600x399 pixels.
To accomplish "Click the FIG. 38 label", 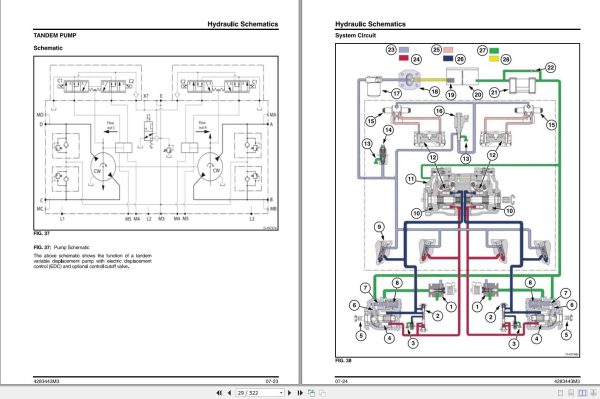I will pos(343,360).
